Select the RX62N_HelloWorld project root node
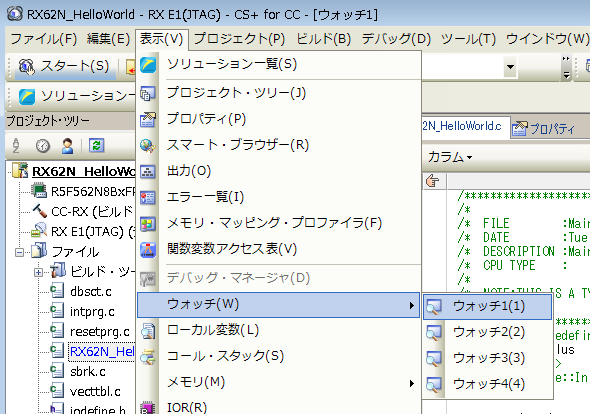Screen dimensions: 590x414 84,172
